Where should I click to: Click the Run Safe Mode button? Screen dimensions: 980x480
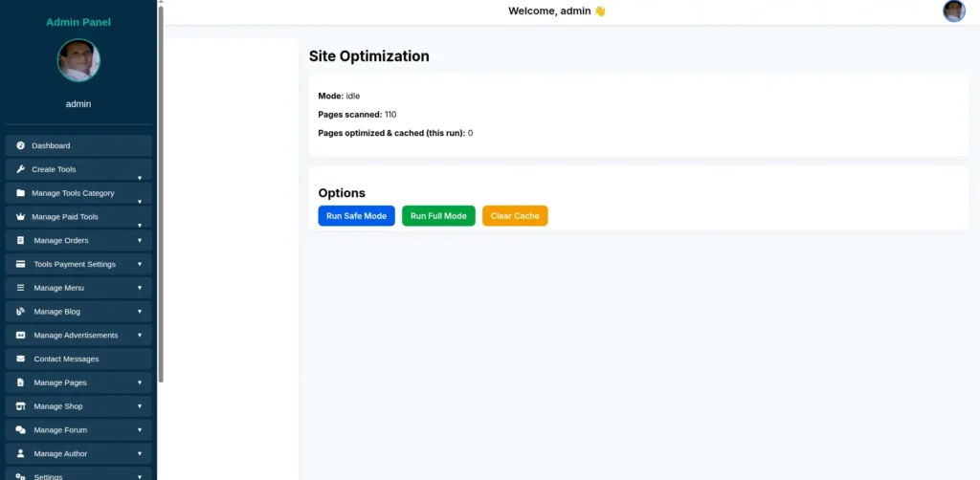click(x=356, y=216)
